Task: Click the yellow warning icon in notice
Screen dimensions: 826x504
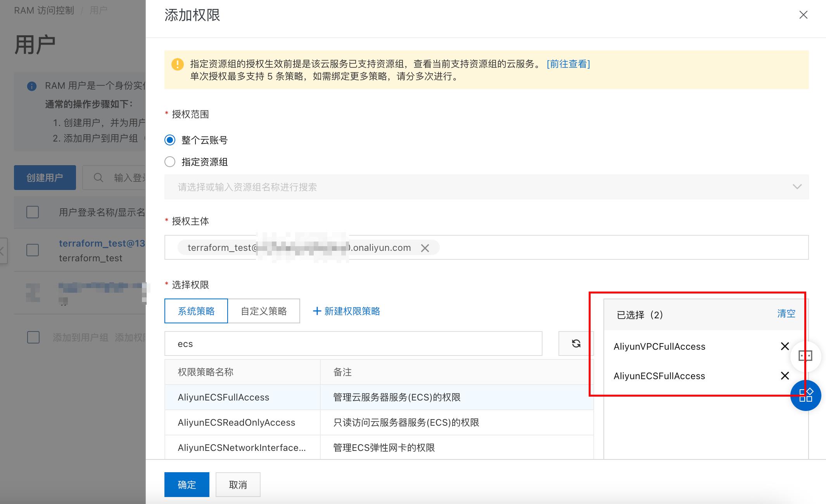Action: click(x=178, y=64)
